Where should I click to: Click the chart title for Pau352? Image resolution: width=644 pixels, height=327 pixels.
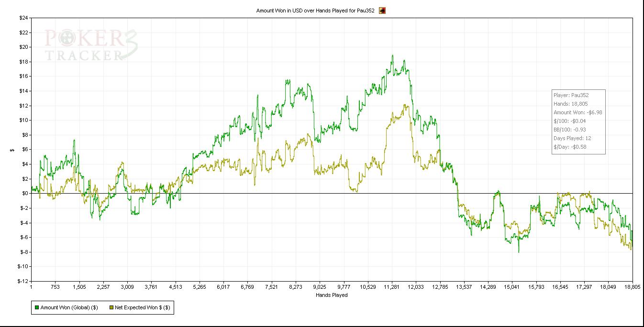click(x=315, y=11)
